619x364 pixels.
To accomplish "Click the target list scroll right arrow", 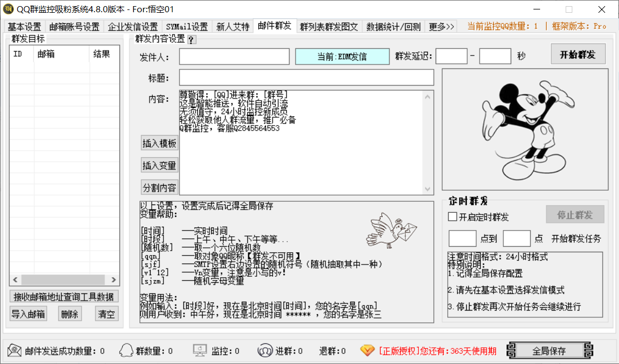I will click(x=114, y=280).
